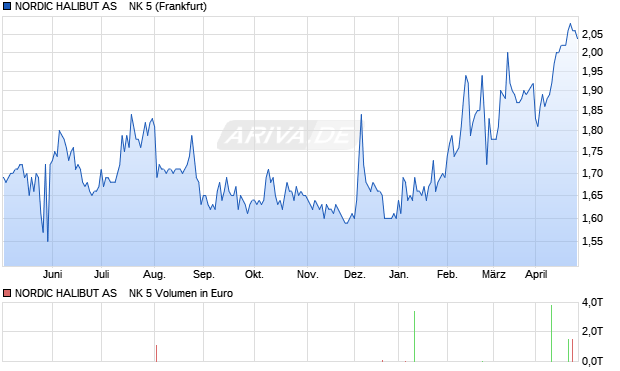Click the 0,0T volume axis value

[592, 361]
